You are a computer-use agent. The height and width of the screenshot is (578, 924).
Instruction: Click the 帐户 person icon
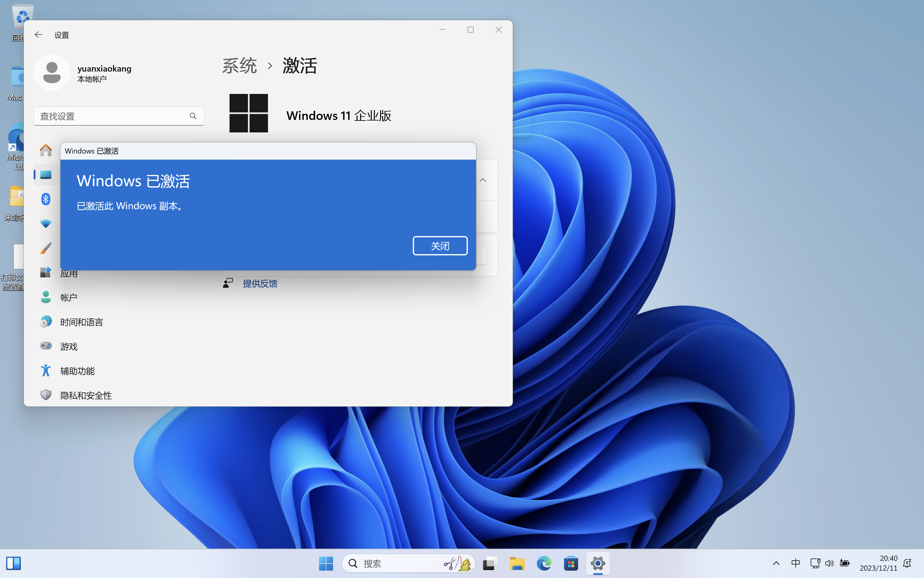46,297
